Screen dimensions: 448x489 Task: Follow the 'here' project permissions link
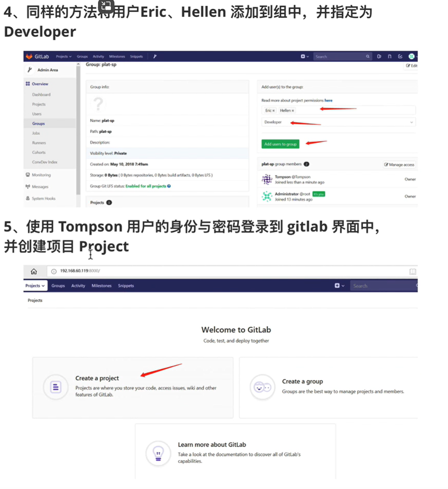point(328,100)
